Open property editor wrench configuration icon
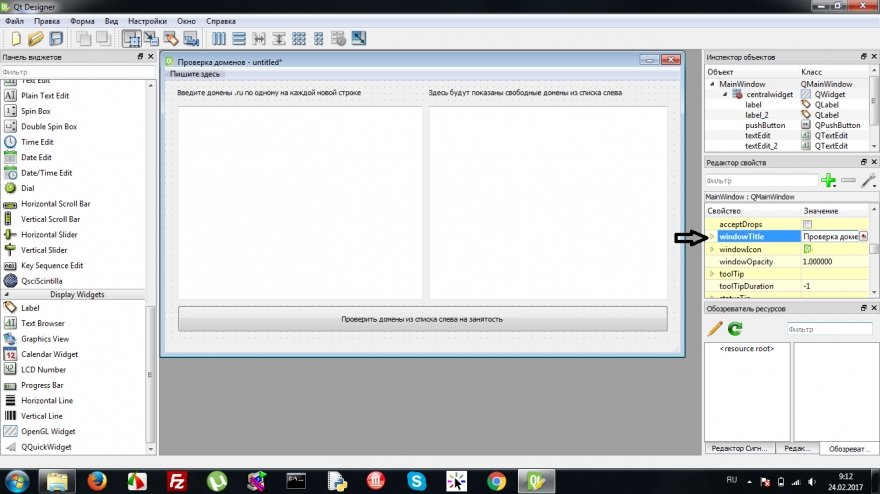880x494 pixels. [868, 181]
